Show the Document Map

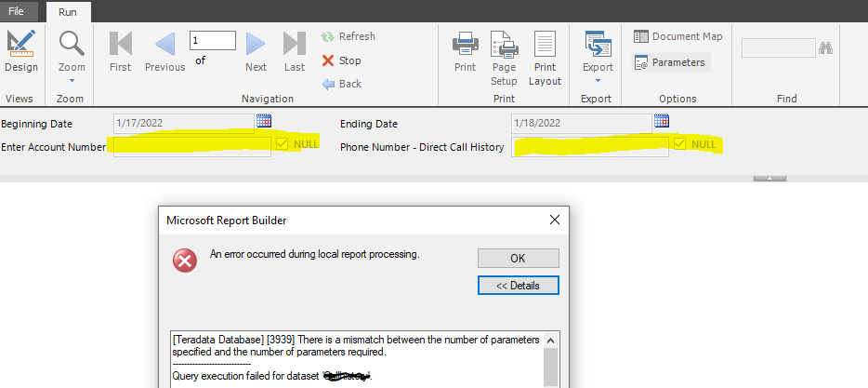(x=678, y=36)
